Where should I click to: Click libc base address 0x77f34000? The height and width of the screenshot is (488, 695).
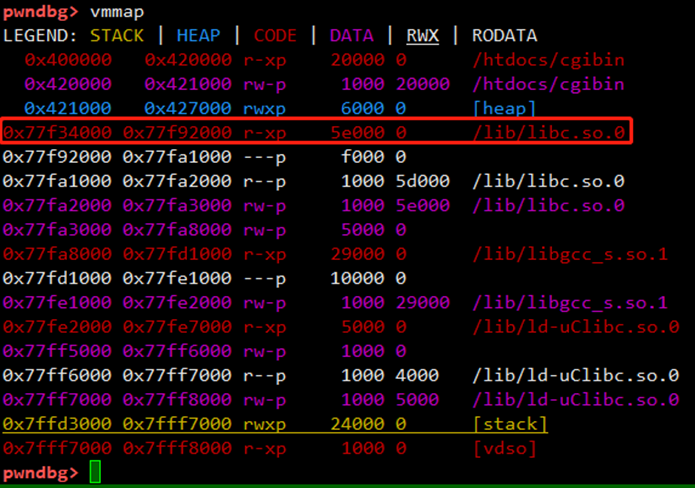(57, 133)
